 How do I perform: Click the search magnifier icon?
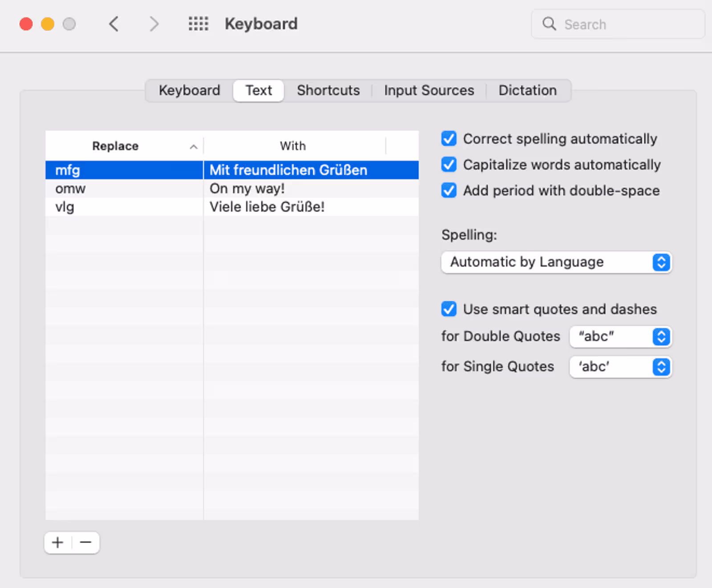[x=549, y=24]
